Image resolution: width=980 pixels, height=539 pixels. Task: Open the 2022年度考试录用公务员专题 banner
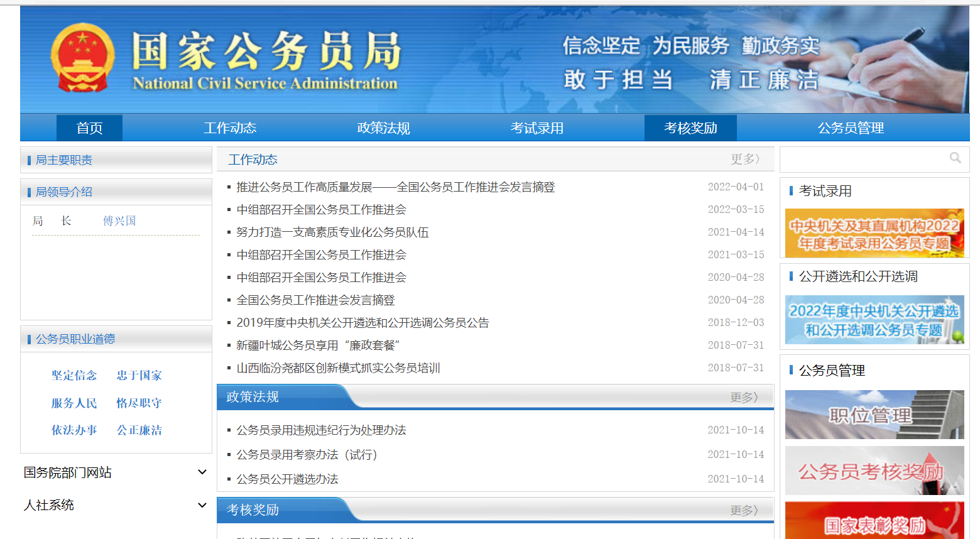[874, 233]
